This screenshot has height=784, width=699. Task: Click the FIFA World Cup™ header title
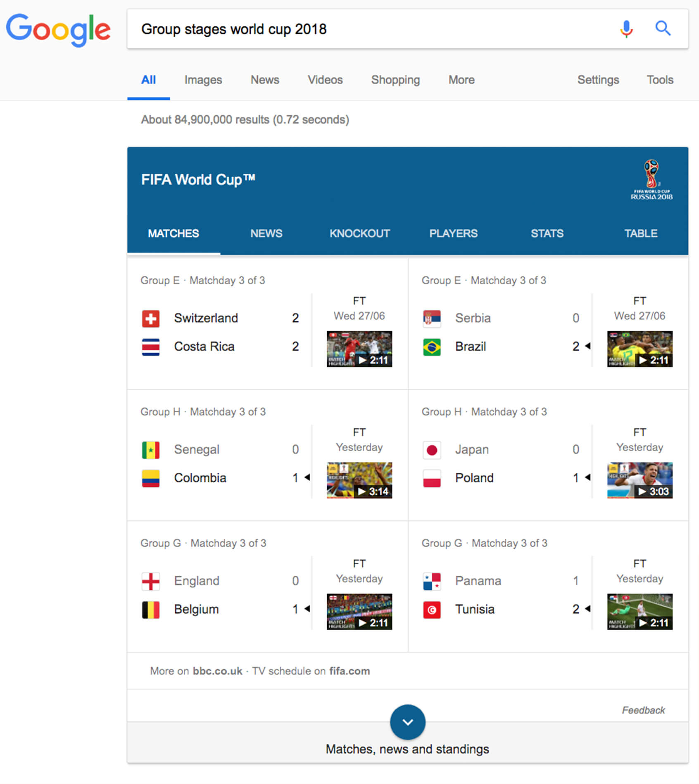point(198,180)
